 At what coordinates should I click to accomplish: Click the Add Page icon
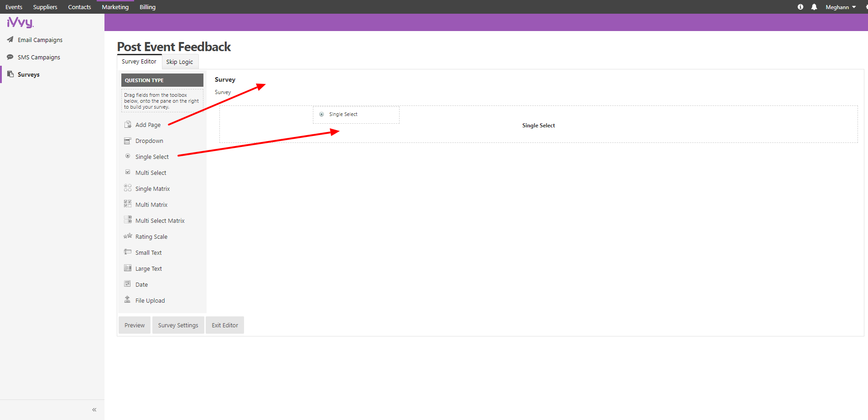coord(128,124)
